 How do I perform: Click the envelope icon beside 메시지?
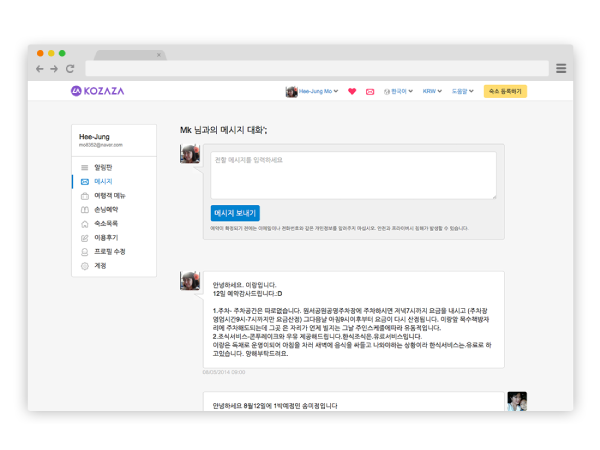pos(85,182)
